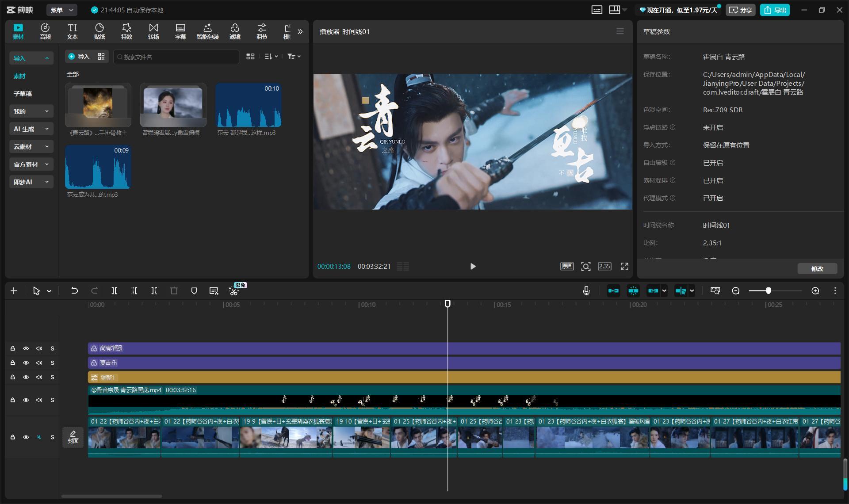The width and height of the screenshot is (849, 504).
Task: Click the 修改 button in draft parameters
Action: (817, 268)
